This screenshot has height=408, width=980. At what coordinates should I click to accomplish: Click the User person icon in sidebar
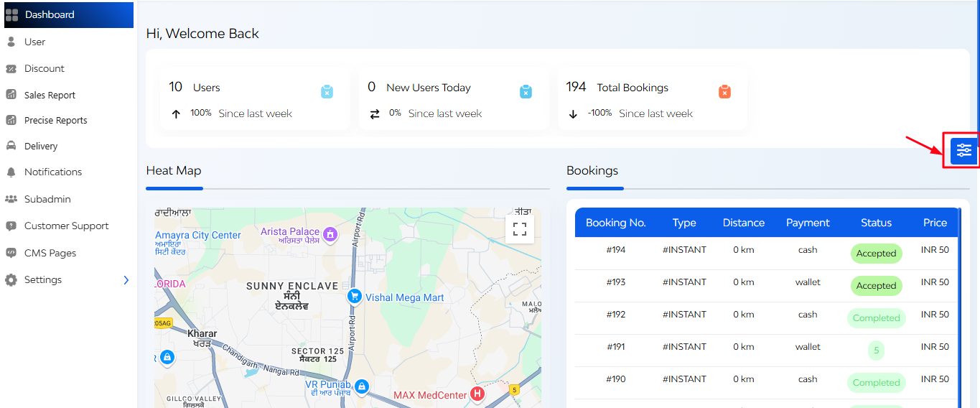[x=11, y=42]
